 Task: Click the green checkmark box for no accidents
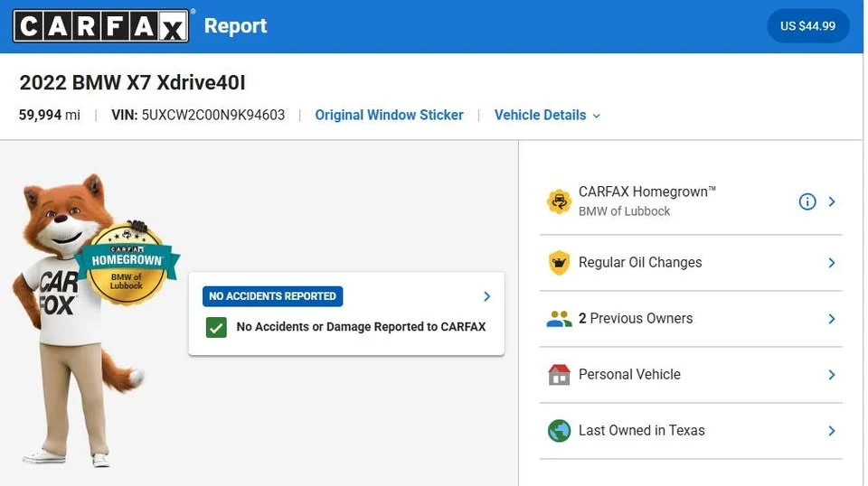click(x=216, y=327)
